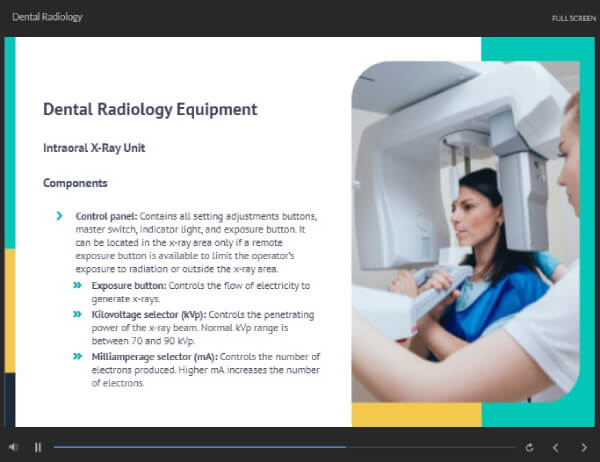Click the Dental Radiology course title
The image size is (600, 462).
click(x=47, y=17)
